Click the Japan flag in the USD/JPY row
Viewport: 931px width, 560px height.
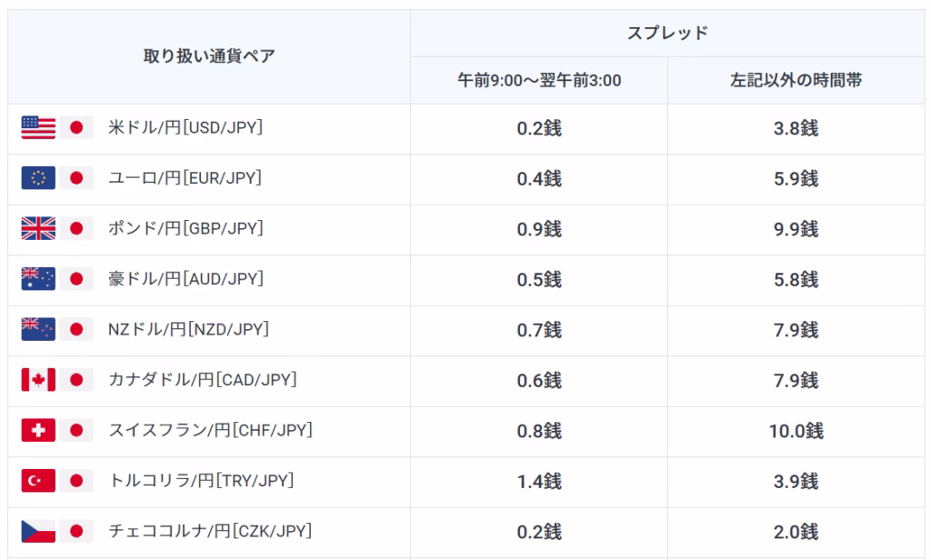(76, 128)
